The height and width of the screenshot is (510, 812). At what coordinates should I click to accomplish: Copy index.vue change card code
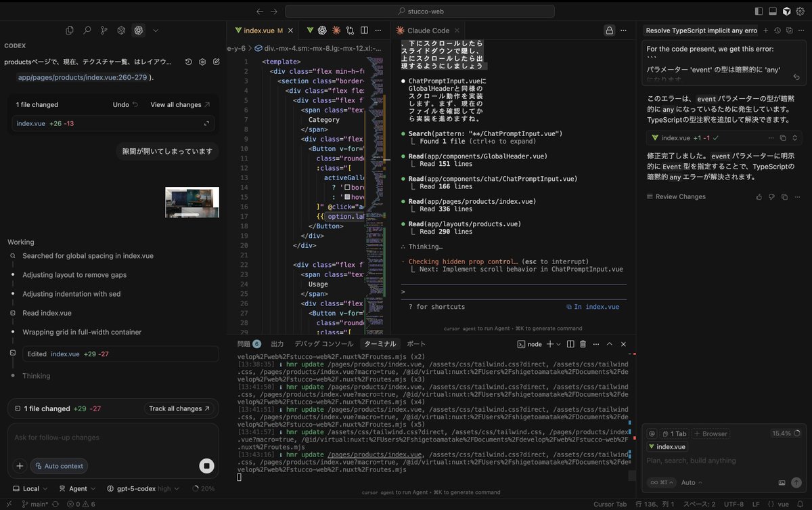click(x=784, y=137)
